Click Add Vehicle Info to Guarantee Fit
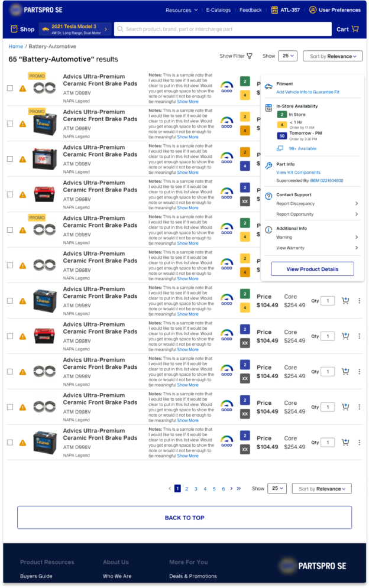The width and height of the screenshot is (369, 588). coord(308,92)
